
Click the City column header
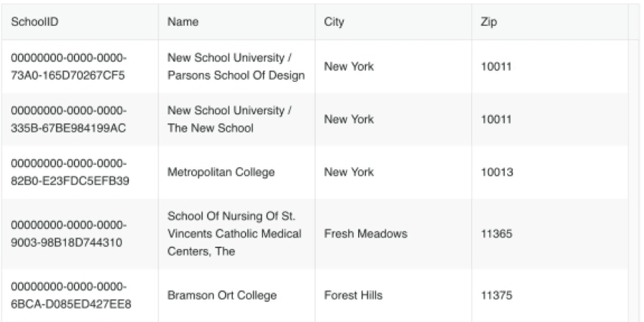pyautogui.click(x=334, y=22)
